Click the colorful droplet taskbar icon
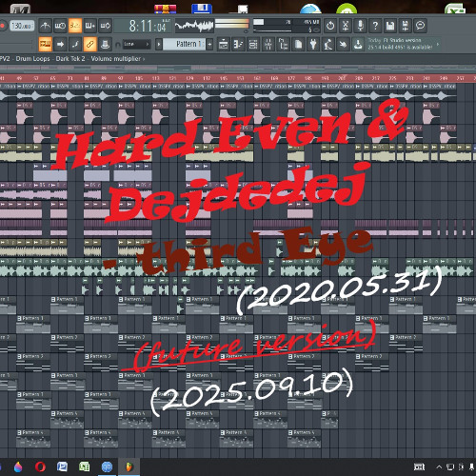Image resolution: width=476 pixels, height=476 pixels. (x=18, y=466)
